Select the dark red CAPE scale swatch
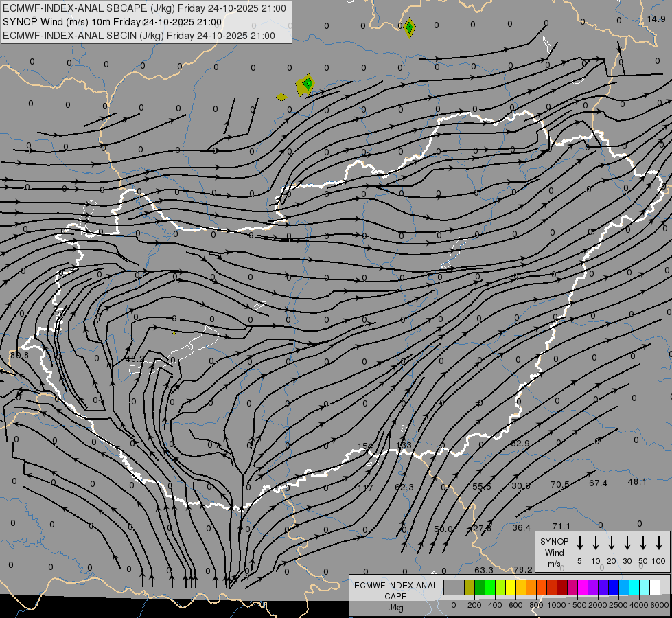Viewport: 672px width, 618px height. 562,587
